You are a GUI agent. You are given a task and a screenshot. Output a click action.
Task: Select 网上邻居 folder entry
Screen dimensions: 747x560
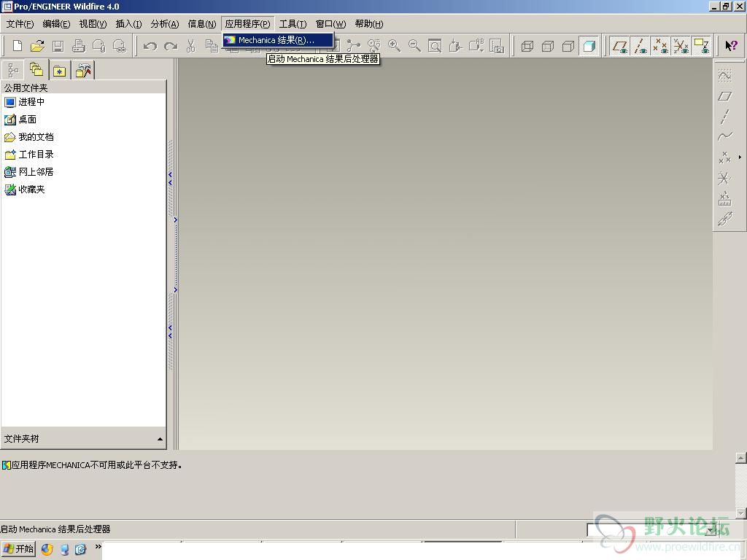(29, 172)
